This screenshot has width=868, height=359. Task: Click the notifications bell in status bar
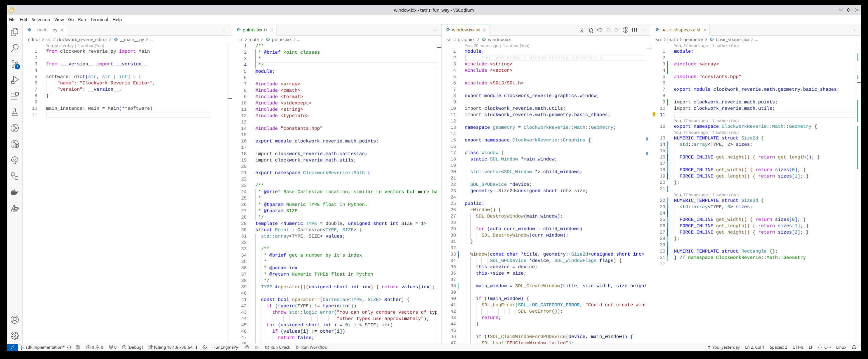854,347
